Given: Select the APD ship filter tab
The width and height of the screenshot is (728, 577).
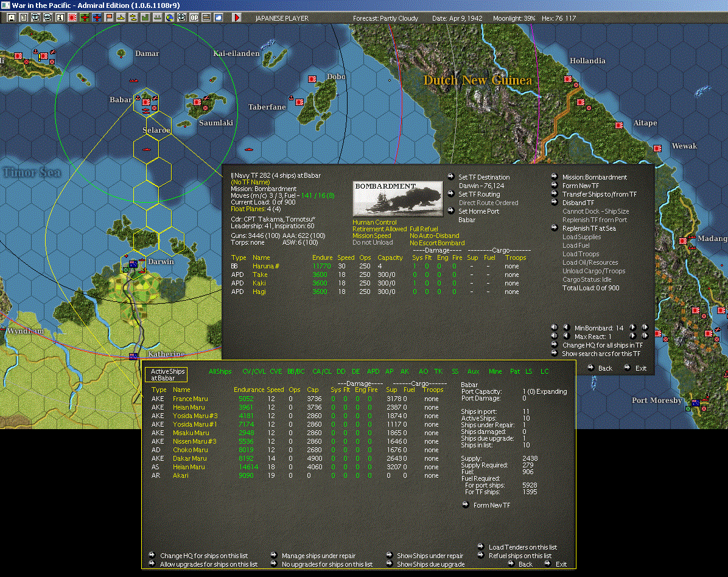Looking at the screenshot, I should (x=373, y=371).
